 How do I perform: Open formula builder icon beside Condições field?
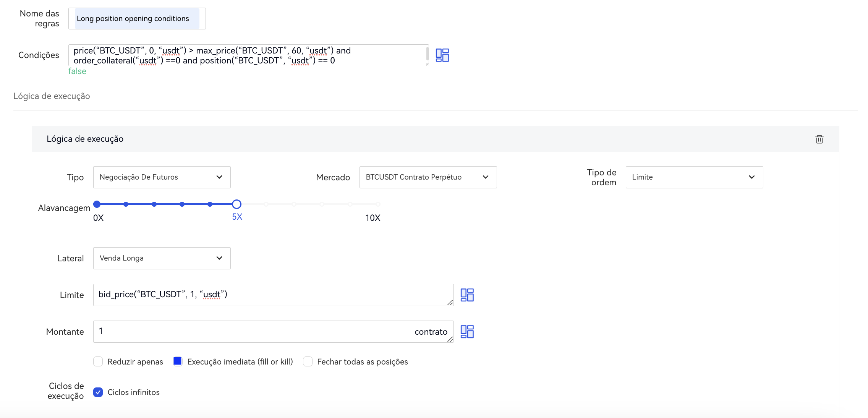(x=442, y=55)
